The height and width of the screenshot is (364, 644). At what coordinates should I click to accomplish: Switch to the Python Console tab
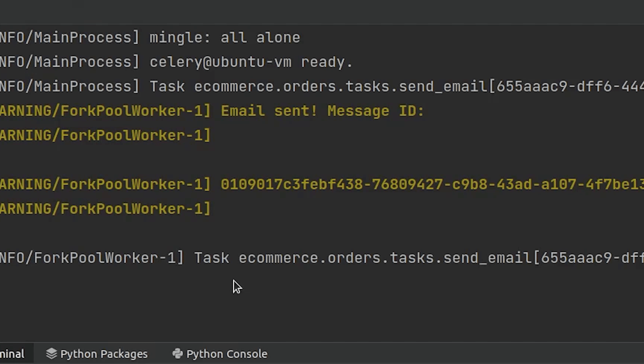click(x=226, y=354)
